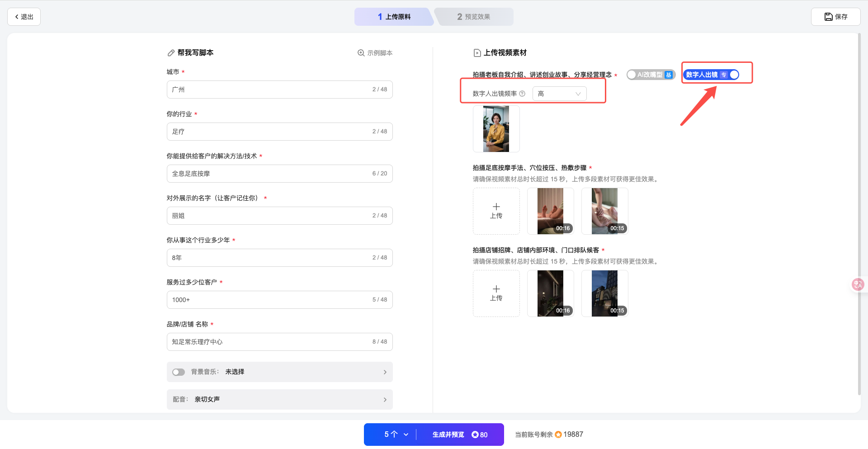868x449 pixels.
Task: Click the floating translate icon on right edge
Action: [858, 284]
